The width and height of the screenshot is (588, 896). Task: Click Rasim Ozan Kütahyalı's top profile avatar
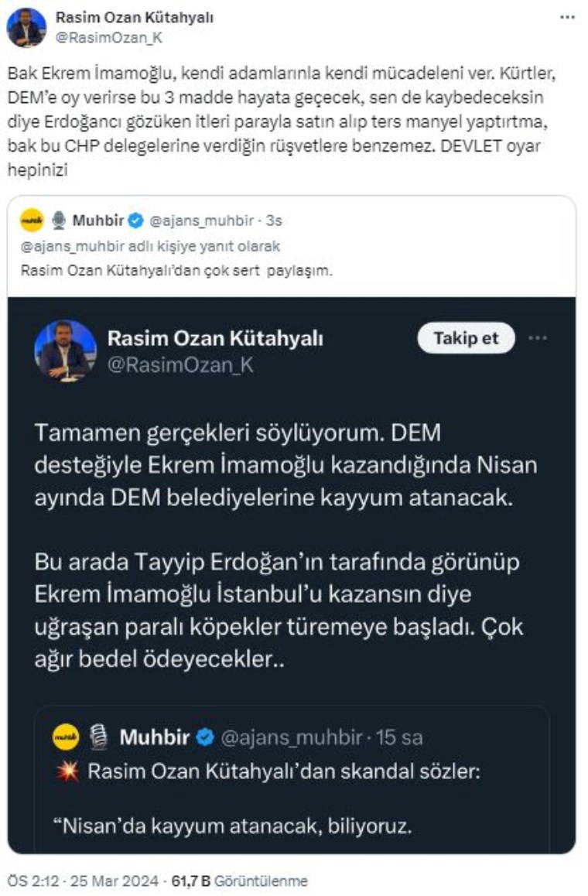tap(26, 27)
